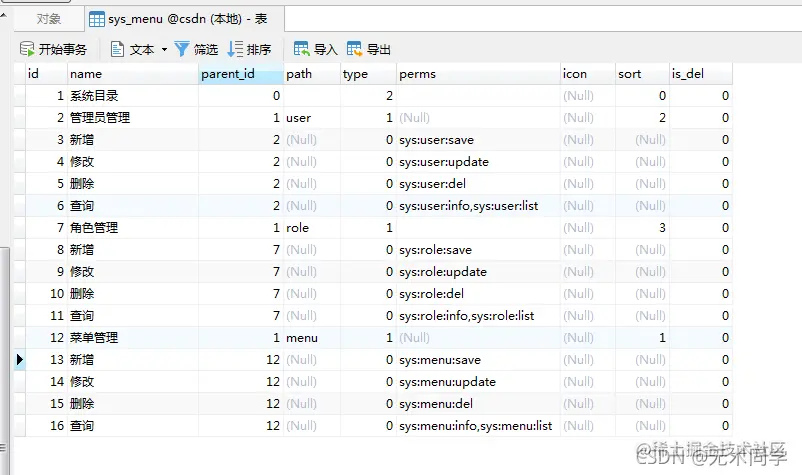Screen dimensions: 802x475
Task: Click the icon column header
Action: tap(588, 74)
